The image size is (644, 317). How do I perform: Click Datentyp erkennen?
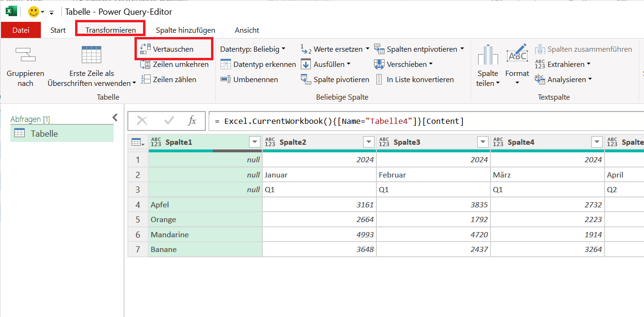tap(258, 64)
